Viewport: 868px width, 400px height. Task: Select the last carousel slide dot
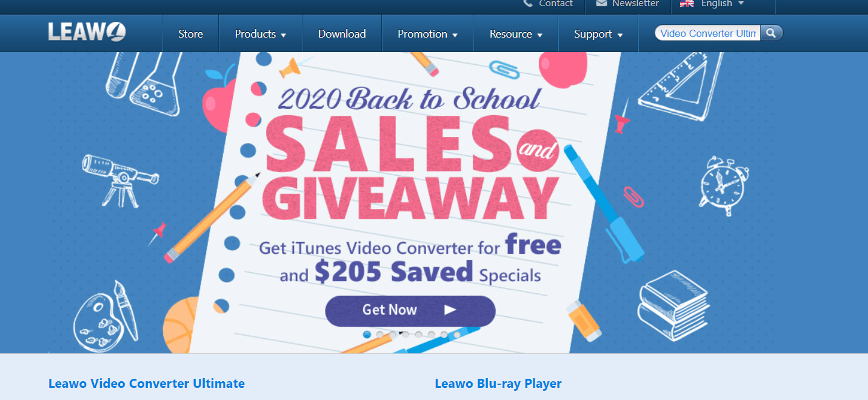click(457, 335)
